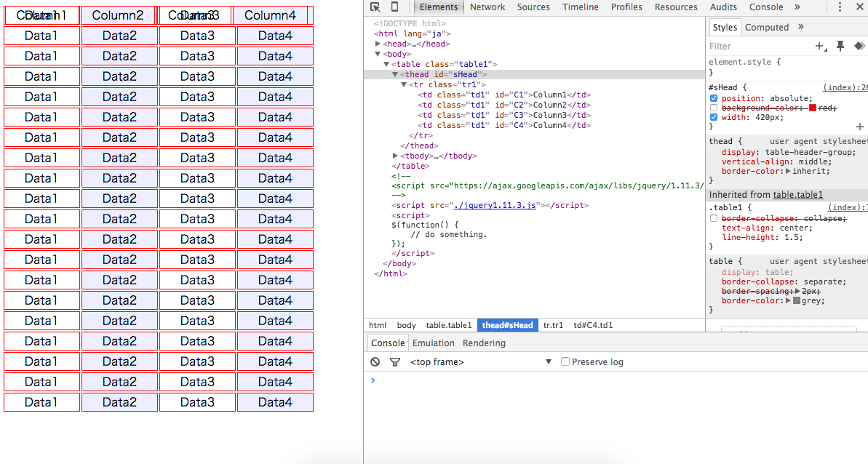Follow the jquery1.11.3.js script link
This screenshot has width=868, height=464.
pyautogui.click(x=495, y=206)
